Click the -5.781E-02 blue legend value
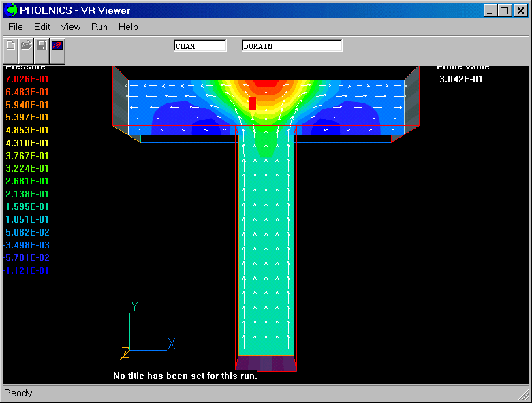532x403 pixels. click(x=27, y=258)
